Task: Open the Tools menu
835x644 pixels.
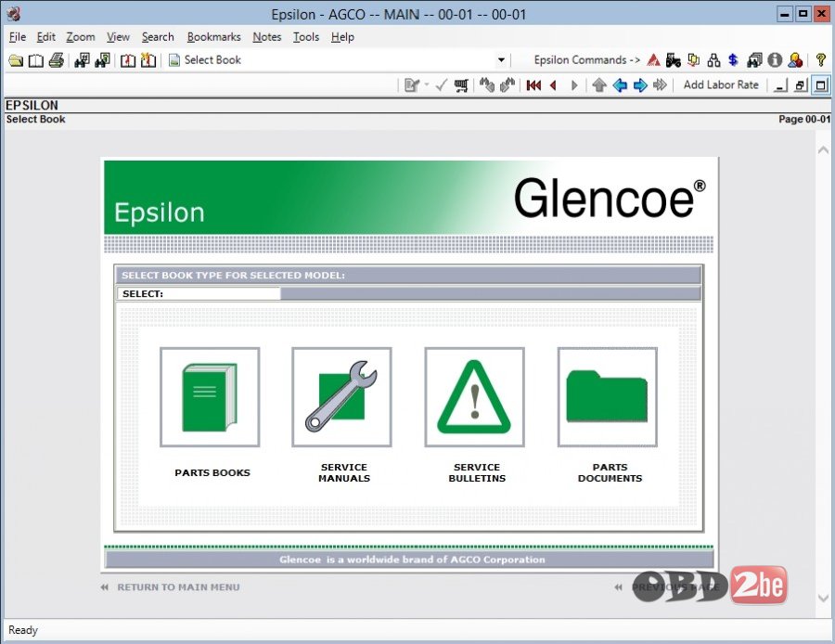Action: [x=305, y=37]
